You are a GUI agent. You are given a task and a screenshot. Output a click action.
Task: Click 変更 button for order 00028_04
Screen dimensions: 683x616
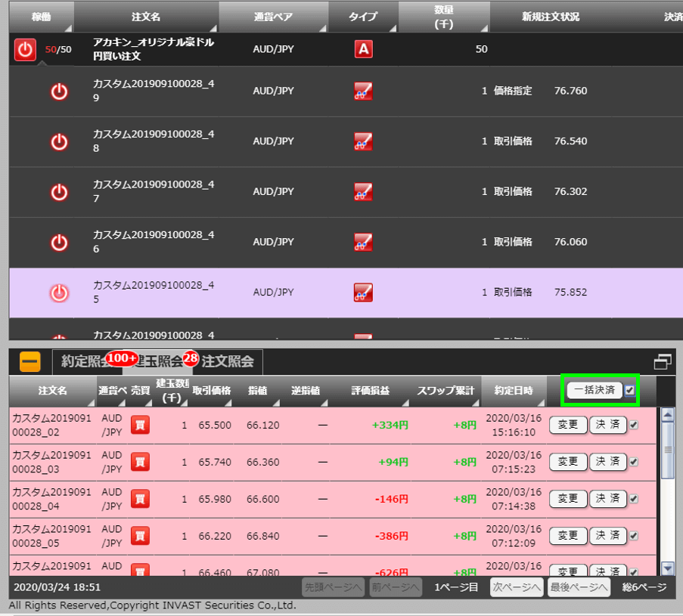(568, 499)
